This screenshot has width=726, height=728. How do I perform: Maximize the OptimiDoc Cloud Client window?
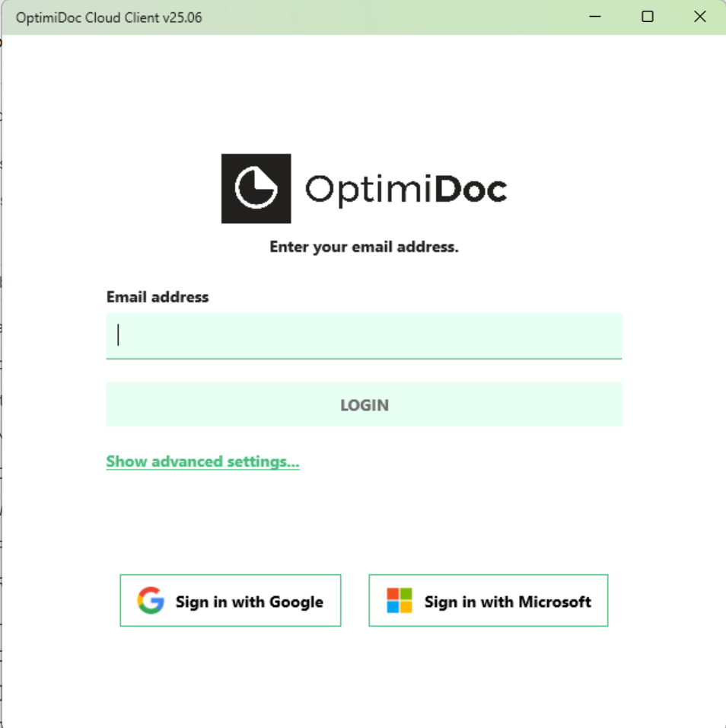click(x=648, y=17)
